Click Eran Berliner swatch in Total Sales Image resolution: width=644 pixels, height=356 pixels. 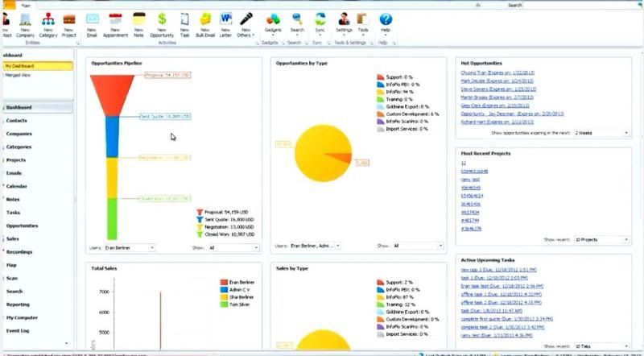224,283
